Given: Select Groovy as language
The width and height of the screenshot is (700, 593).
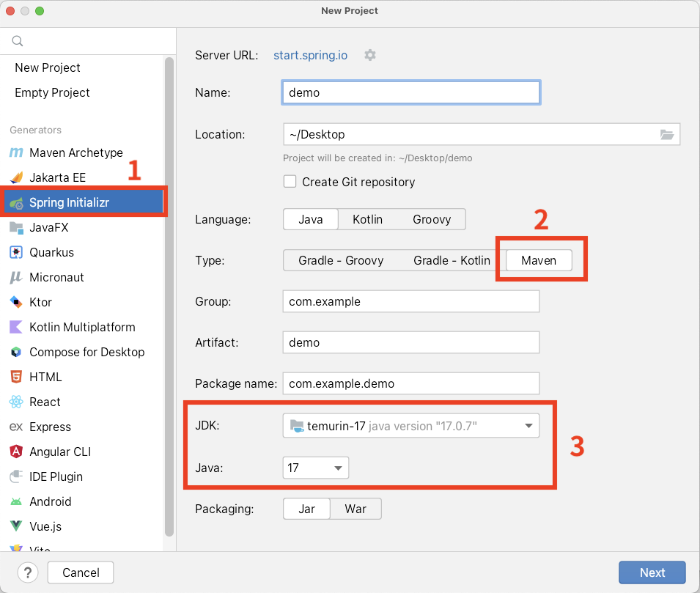Looking at the screenshot, I should click(432, 219).
